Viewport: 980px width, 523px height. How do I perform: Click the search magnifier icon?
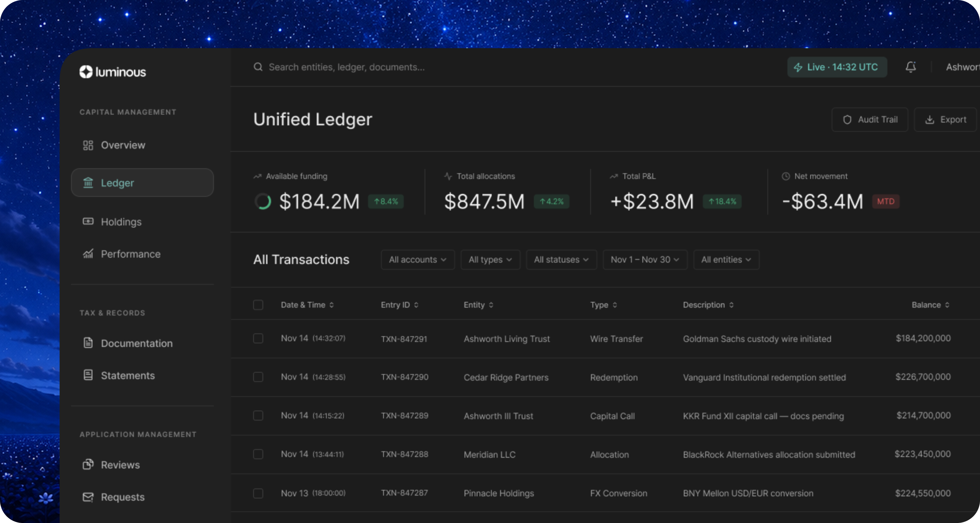[258, 67]
